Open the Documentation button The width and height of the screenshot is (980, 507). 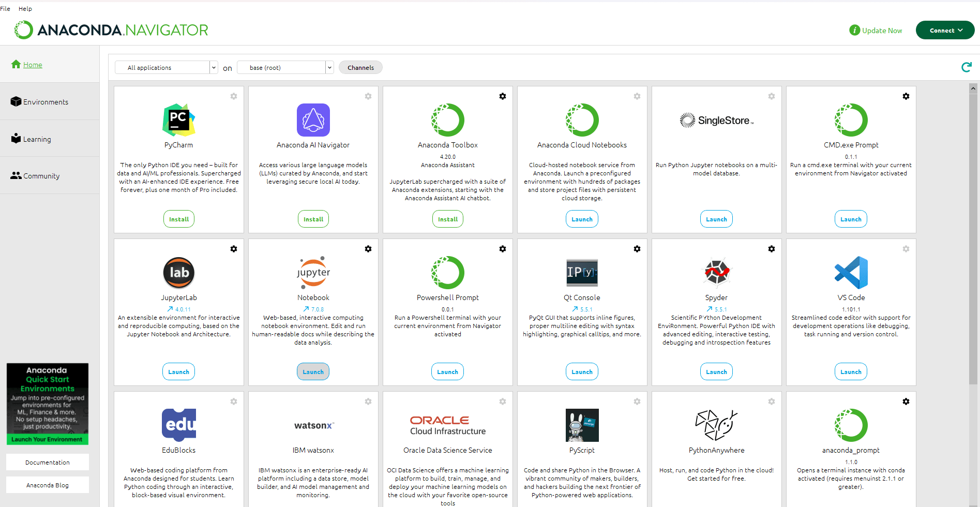[x=48, y=462]
